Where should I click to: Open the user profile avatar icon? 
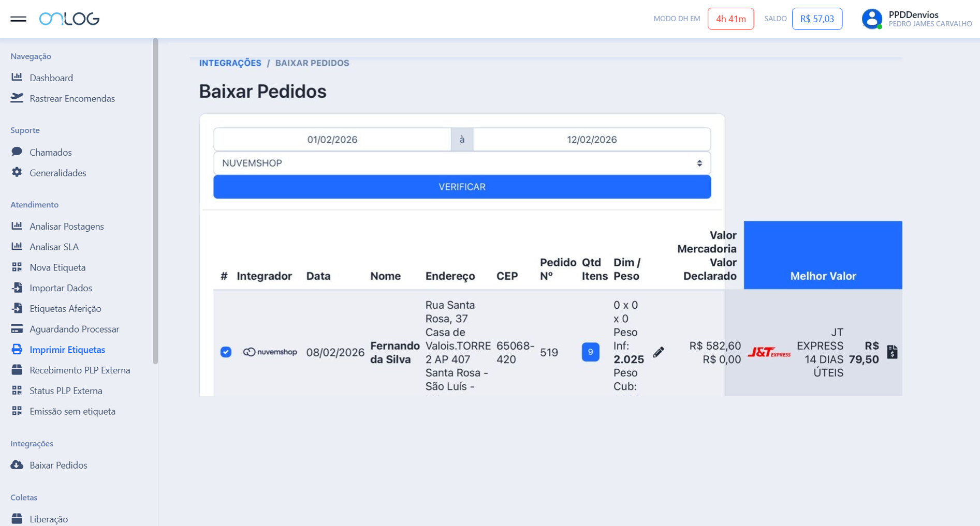click(x=872, y=19)
